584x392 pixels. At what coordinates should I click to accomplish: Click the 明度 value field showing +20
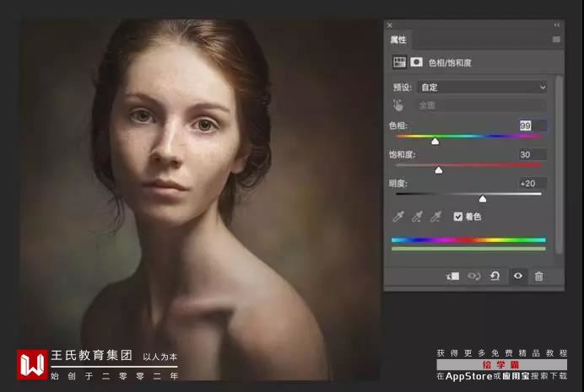533,184
